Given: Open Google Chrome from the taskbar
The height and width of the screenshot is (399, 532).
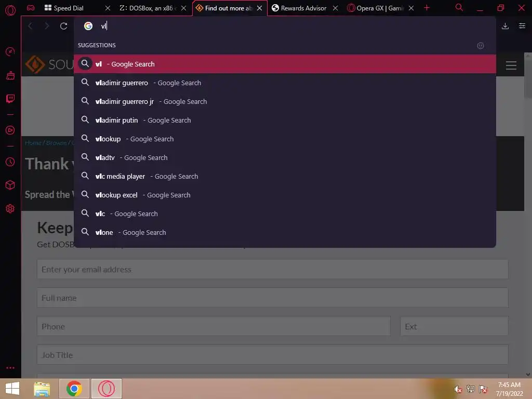Looking at the screenshot, I should [x=74, y=389].
